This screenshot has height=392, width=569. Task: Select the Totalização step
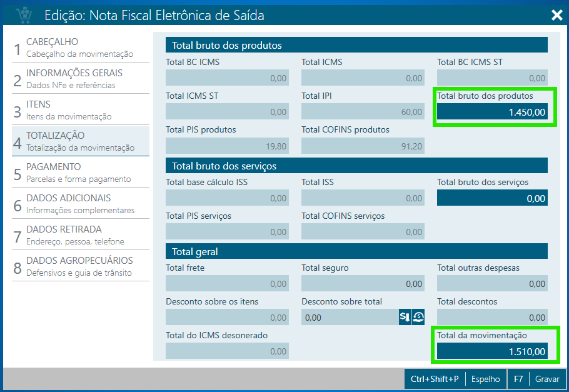[81, 141]
